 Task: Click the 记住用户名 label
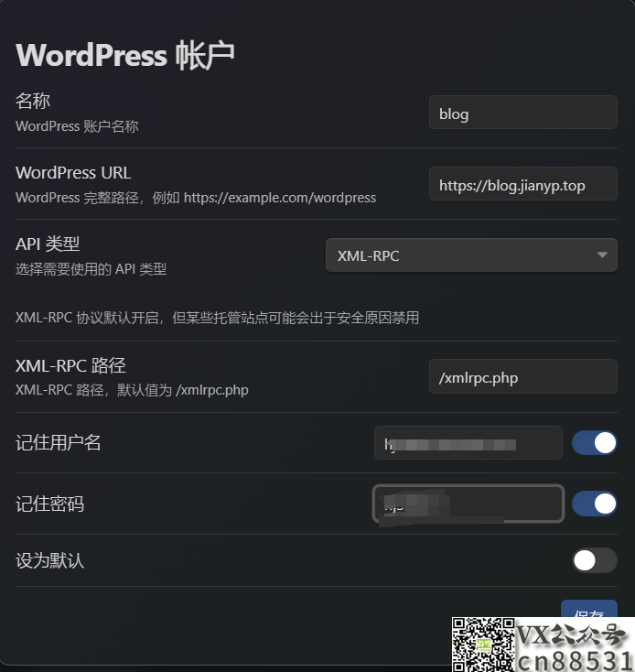tap(59, 443)
